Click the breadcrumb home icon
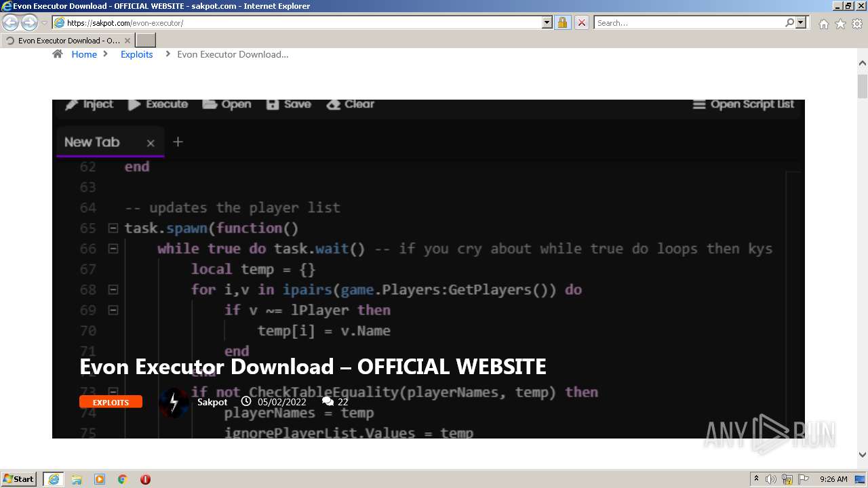Image resolution: width=868 pixels, height=488 pixels. click(58, 54)
